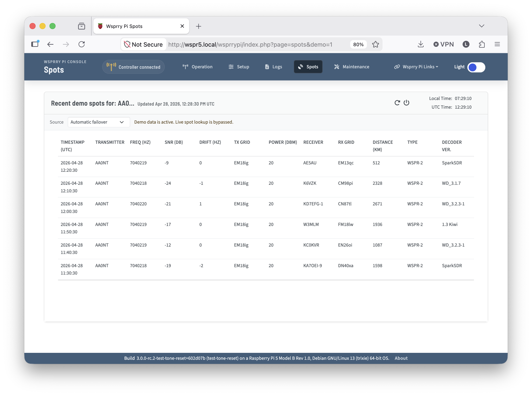Click the Recent demo spots heading
The width and height of the screenshot is (532, 396).
[93, 103]
